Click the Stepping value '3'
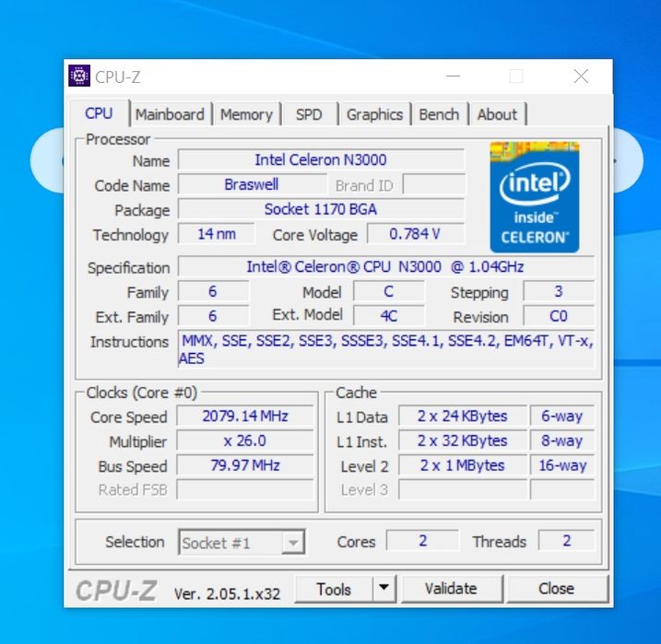This screenshot has width=661, height=644. [x=559, y=291]
